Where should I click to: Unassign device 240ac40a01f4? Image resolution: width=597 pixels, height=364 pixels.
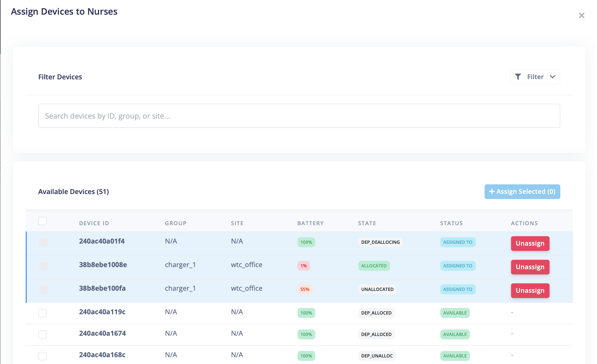(530, 244)
